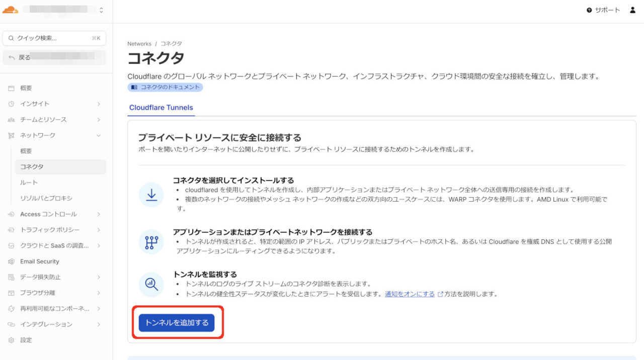Click the Email Security sidebar label
The width and height of the screenshot is (644, 360).
(40, 261)
